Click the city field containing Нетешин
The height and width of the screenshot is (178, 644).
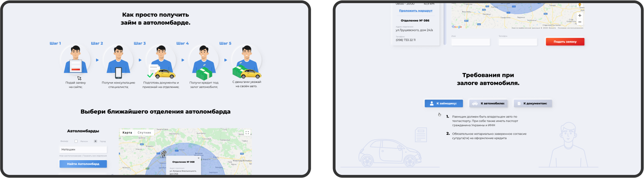coord(83,150)
